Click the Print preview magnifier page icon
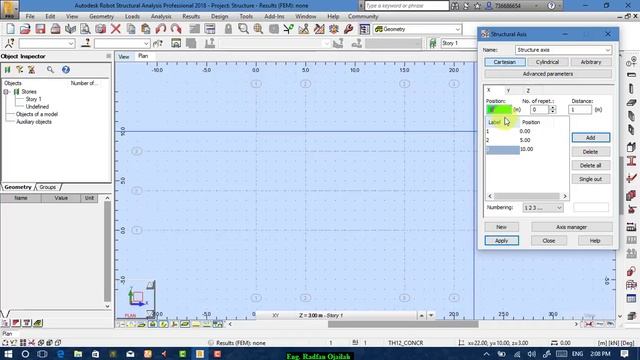 point(85,29)
